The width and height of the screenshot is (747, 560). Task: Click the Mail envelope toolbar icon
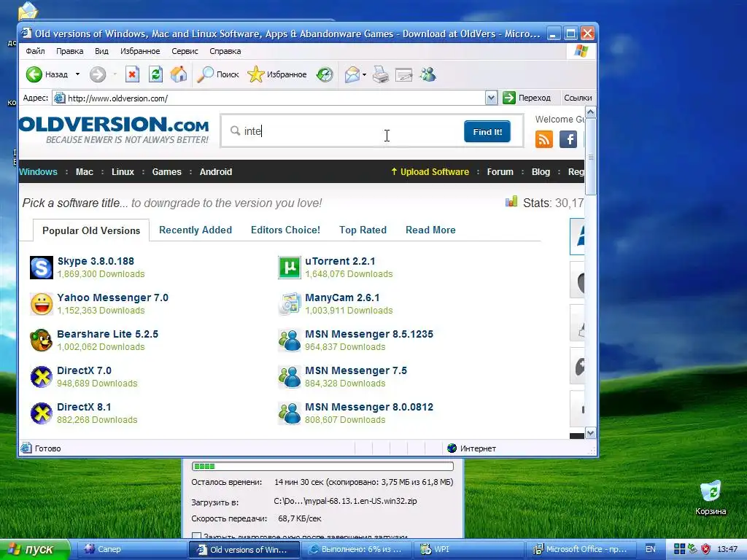352,74
